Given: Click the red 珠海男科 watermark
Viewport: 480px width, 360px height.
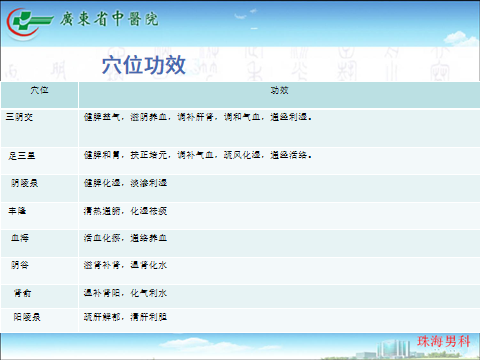Looking at the screenshot, I should click(x=444, y=341).
